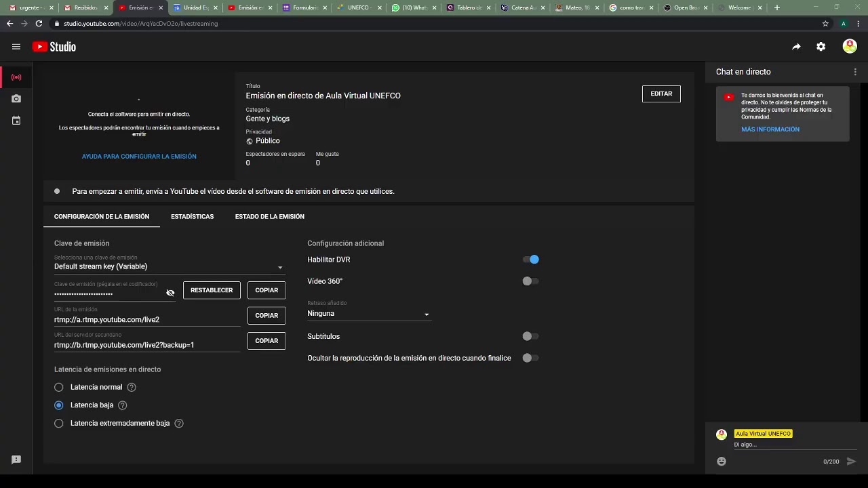Click the Gente y blogs category text

(x=268, y=119)
